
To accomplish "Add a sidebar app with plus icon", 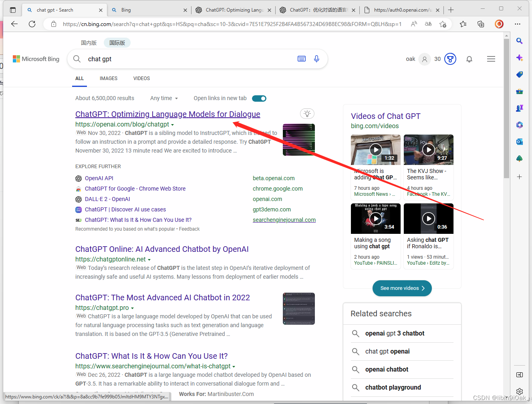I will point(520,177).
